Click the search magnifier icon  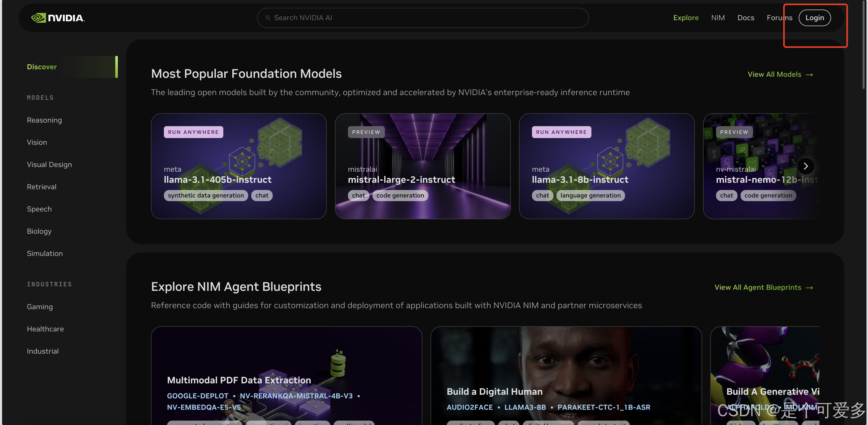pyautogui.click(x=268, y=18)
